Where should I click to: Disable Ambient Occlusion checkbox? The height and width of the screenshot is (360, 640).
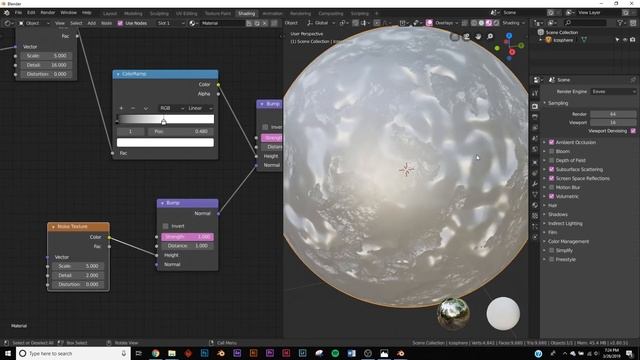click(551, 142)
